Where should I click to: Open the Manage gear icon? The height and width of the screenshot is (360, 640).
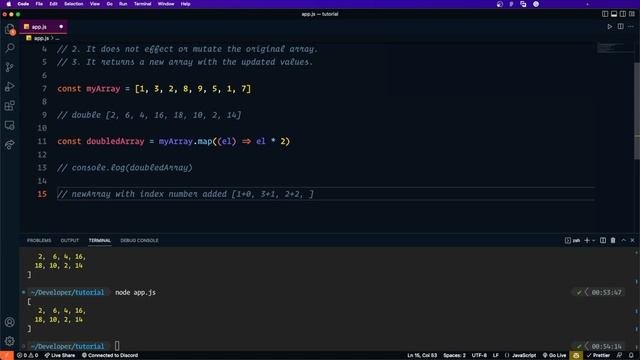click(x=10, y=341)
